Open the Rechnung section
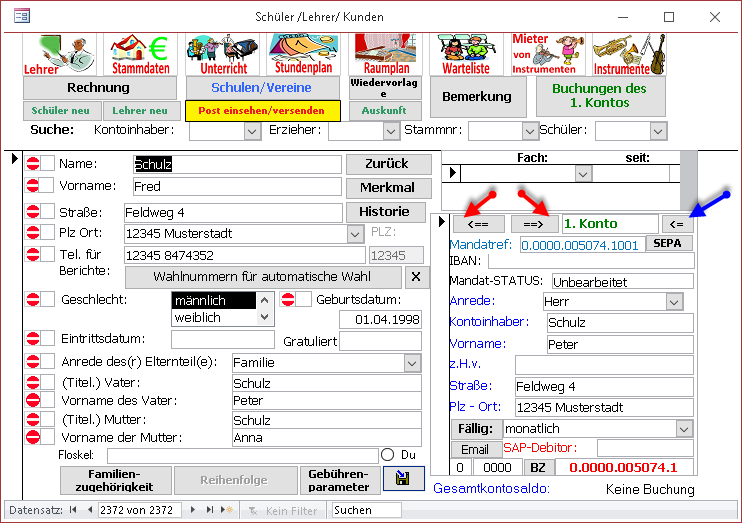Viewport: 742px width, 523px height. (x=97, y=88)
